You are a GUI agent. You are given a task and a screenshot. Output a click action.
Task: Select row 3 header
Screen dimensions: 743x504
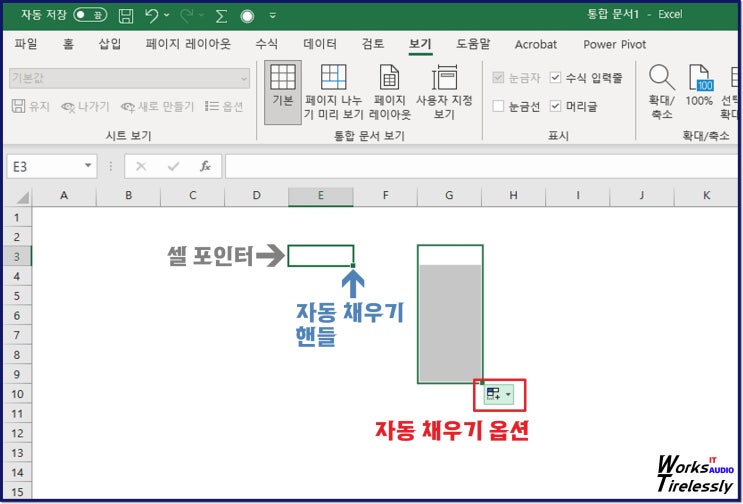click(x=17, y=257)
